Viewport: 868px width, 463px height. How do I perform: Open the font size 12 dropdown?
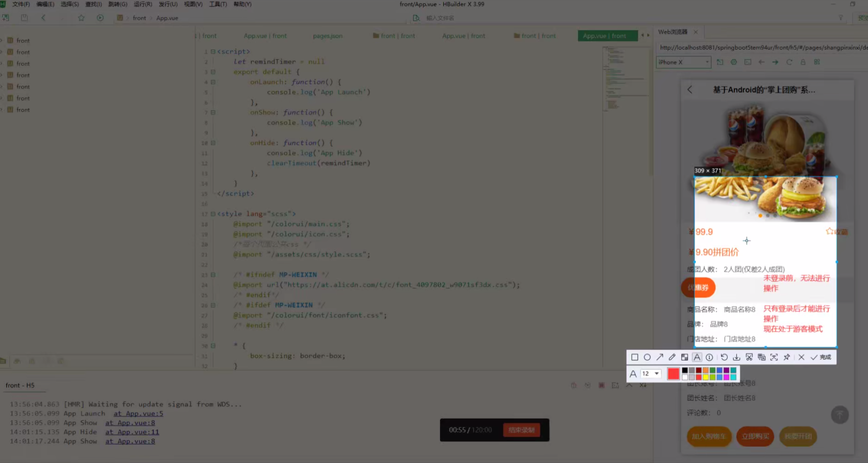tap(651, 374)
